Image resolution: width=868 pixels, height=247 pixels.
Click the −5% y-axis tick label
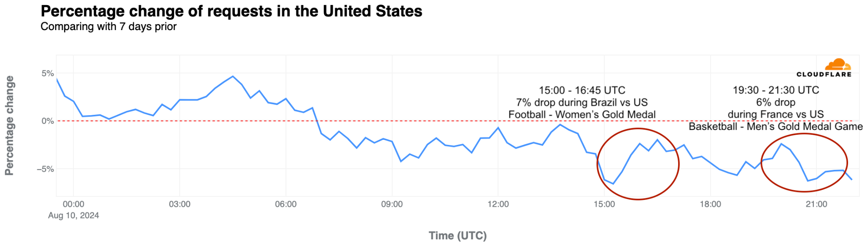click(45, 169)
